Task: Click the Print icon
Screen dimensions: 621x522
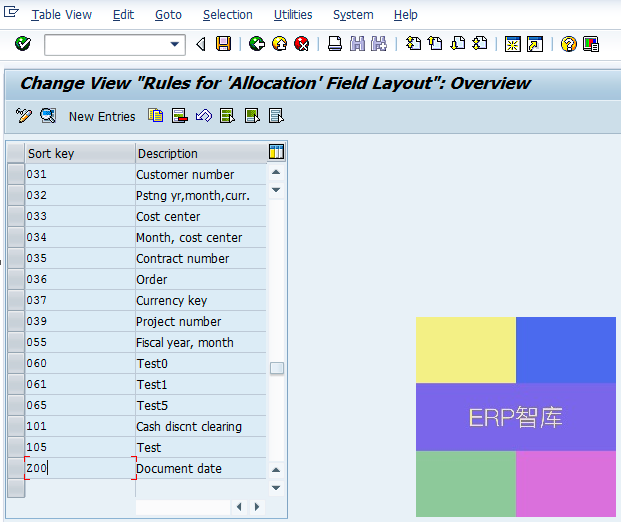Action: 335,44
